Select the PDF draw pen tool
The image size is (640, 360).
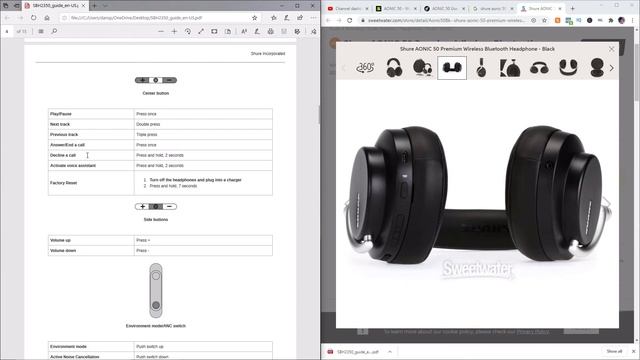[257, 31]
